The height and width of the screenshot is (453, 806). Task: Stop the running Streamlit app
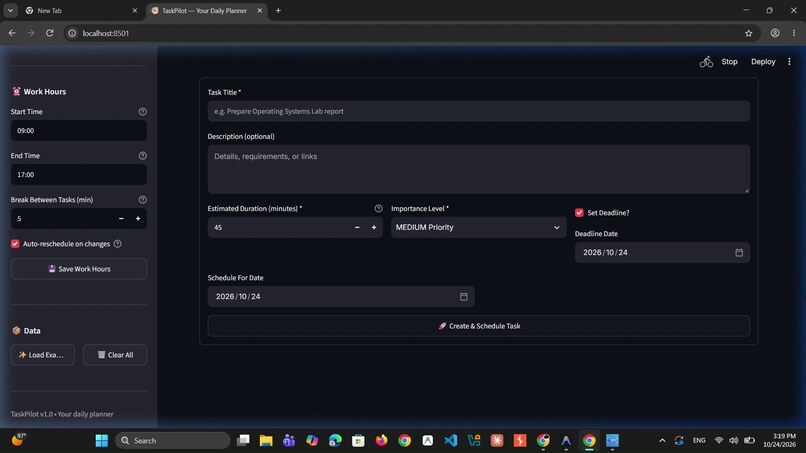729,62
